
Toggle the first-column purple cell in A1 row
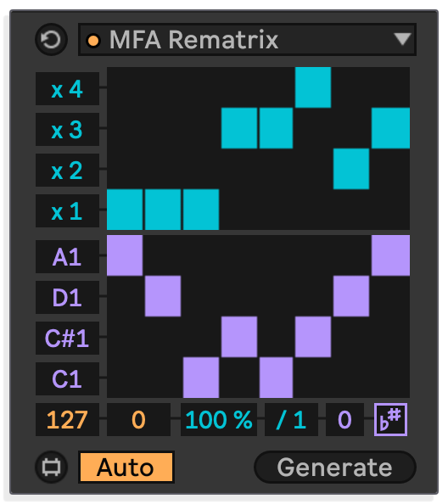(125, 255)
